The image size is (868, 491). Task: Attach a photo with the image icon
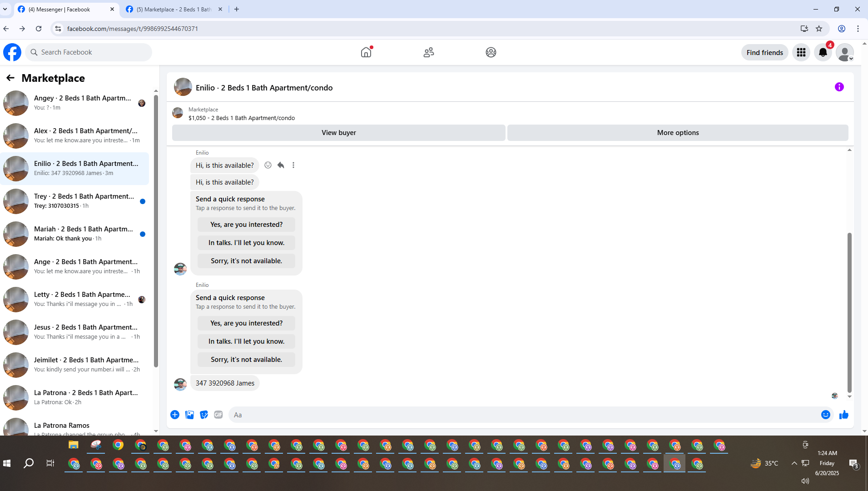[189, 415]
